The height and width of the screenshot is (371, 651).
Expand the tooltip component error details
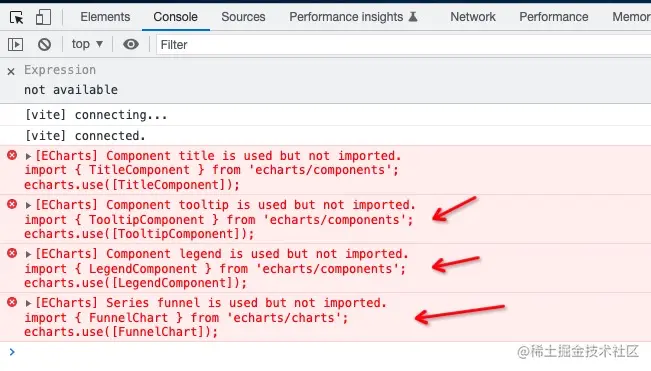tap(28, 205)
